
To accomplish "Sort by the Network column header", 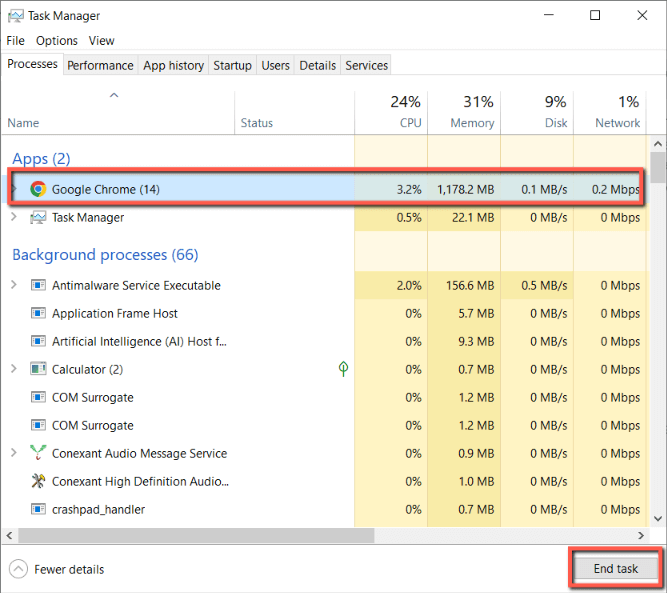I will [x=610, y=113].
